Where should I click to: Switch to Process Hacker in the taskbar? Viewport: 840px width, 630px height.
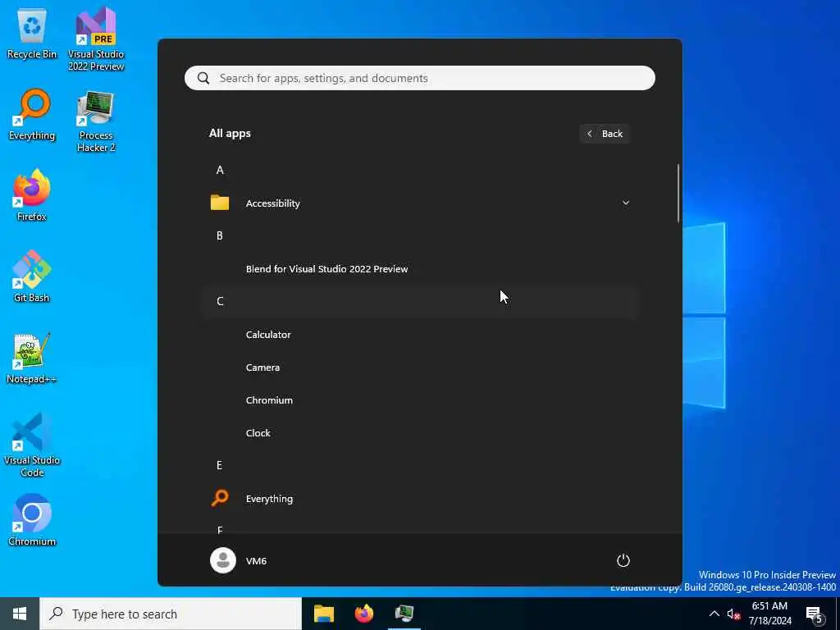tap(404, 614)
